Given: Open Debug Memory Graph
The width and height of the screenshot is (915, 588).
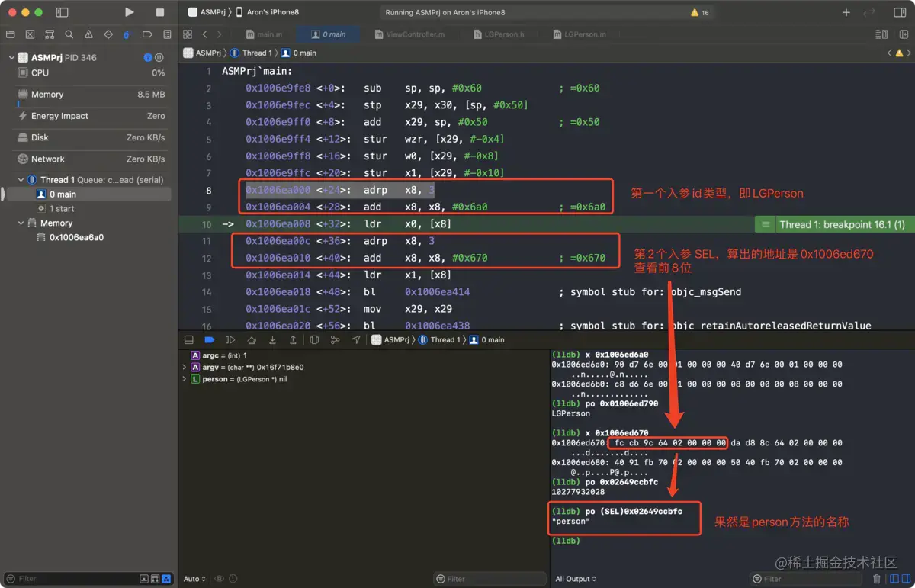Looking at the screenshot, I should click(335, 340).
